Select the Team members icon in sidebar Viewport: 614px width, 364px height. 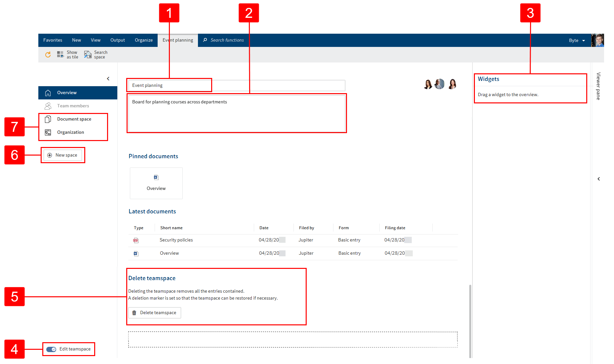(48, 106)
